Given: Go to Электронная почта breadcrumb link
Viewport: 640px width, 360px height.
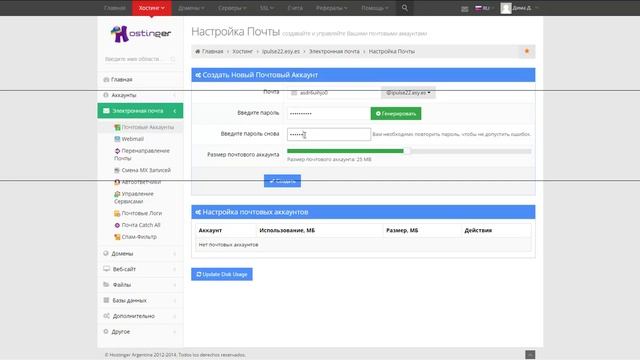Looking at the screenshot, I should (334, 51).
